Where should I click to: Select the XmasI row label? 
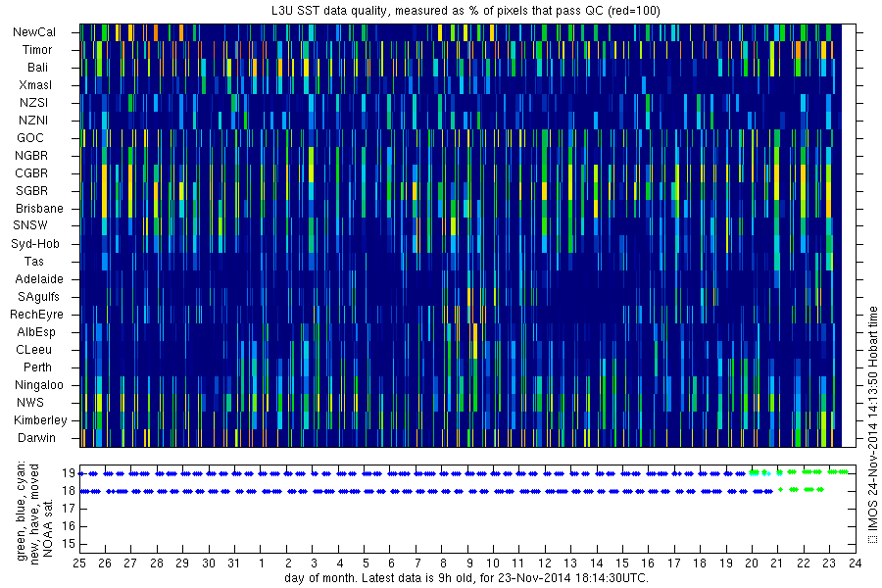tap(35, 85)
